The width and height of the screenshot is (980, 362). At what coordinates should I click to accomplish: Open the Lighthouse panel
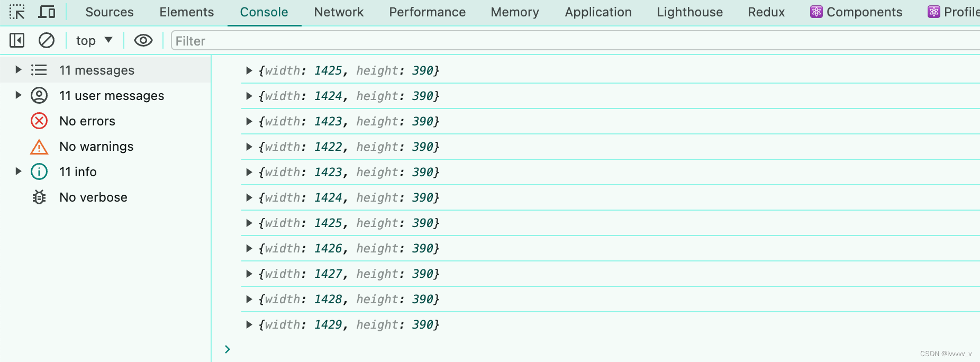(689, 12)
